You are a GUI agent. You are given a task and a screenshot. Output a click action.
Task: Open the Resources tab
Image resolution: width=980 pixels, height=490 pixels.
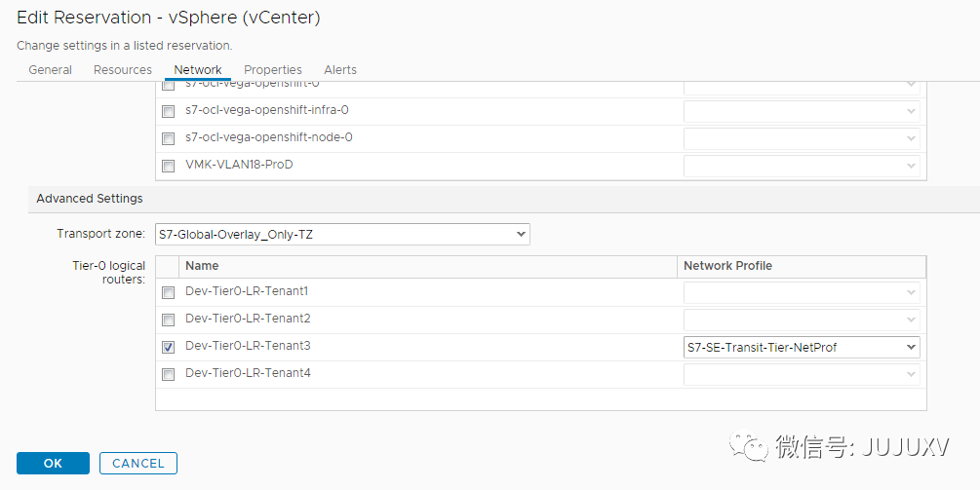[x=123, y=70]
